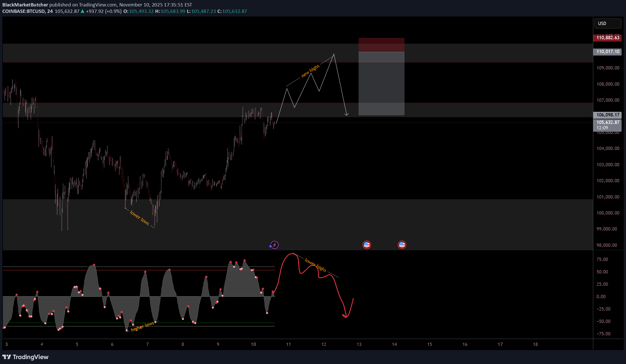Screen dimensions: 626x364
Task: Click the COINBASE:BTCUSD symbol label
Action: (x=23, y=11)
